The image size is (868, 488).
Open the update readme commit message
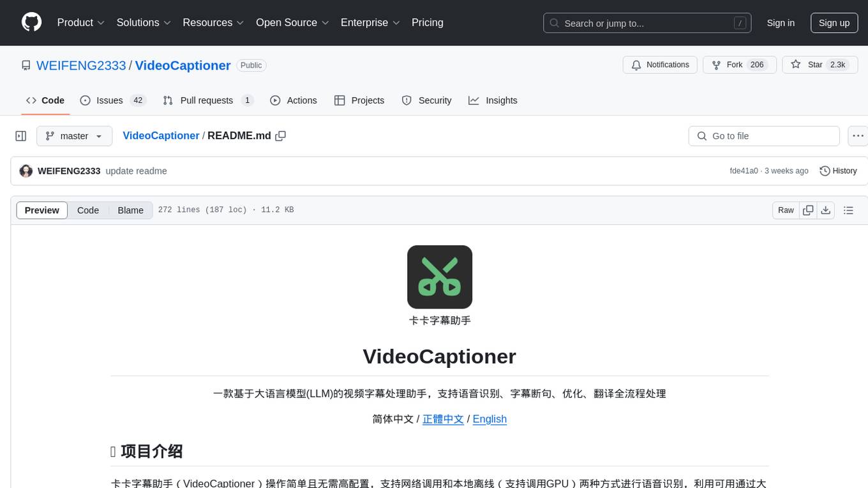click(136, 171)
